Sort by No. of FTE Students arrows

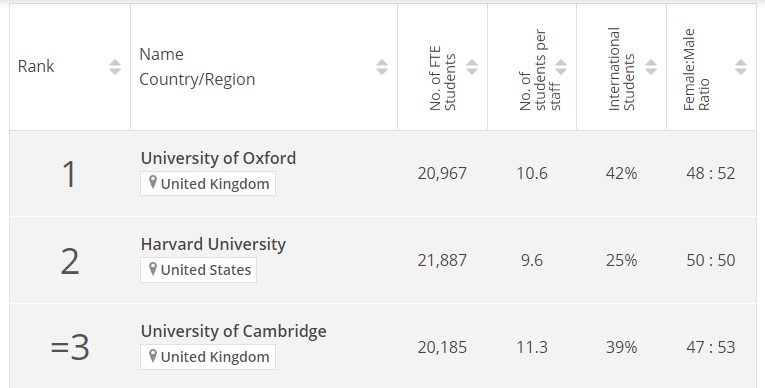pos(472,67)
